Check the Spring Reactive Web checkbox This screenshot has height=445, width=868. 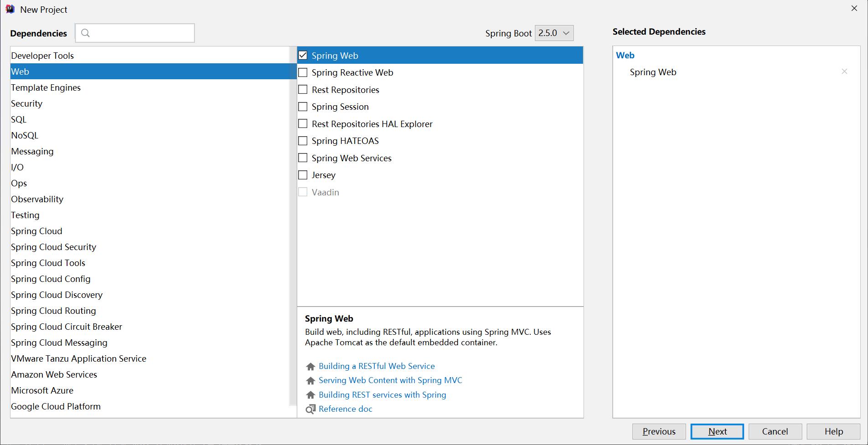pos(303,72)
